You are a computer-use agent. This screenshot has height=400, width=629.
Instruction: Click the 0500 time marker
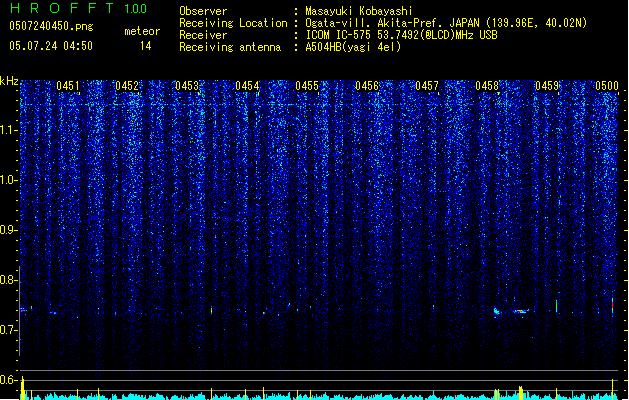(607, 86)
